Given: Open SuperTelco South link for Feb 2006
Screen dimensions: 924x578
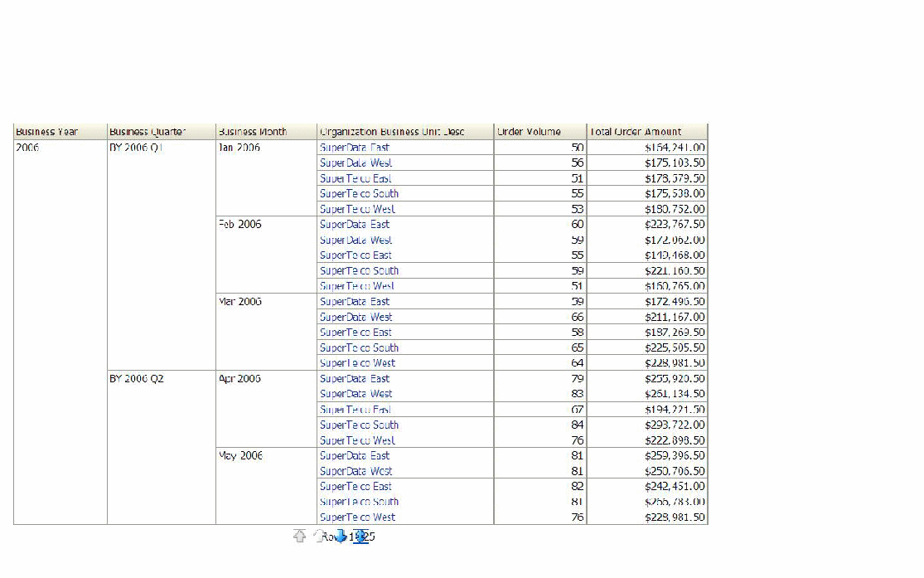Looking at the screenshot, I should click(x=359, y=270).
